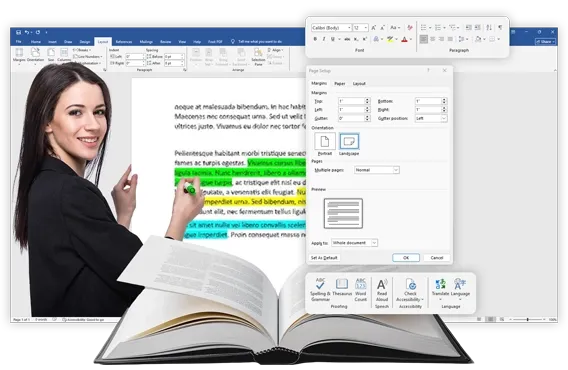Start Read Aloud speech
Image resolution: width=568 pixels, height=370 pixels.
[x=382, y=290]
